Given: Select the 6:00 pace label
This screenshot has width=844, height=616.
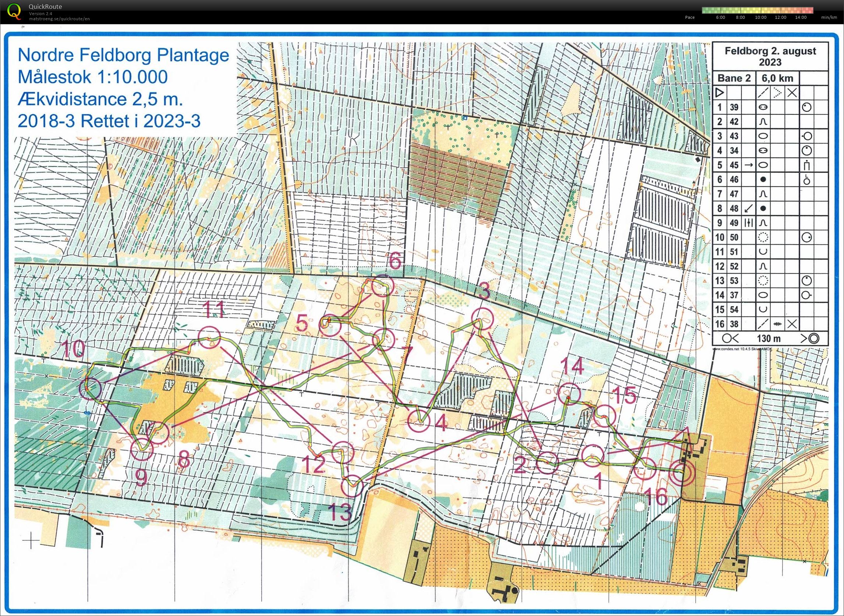Looking at the screenshot, I should (x=721, y=17).
